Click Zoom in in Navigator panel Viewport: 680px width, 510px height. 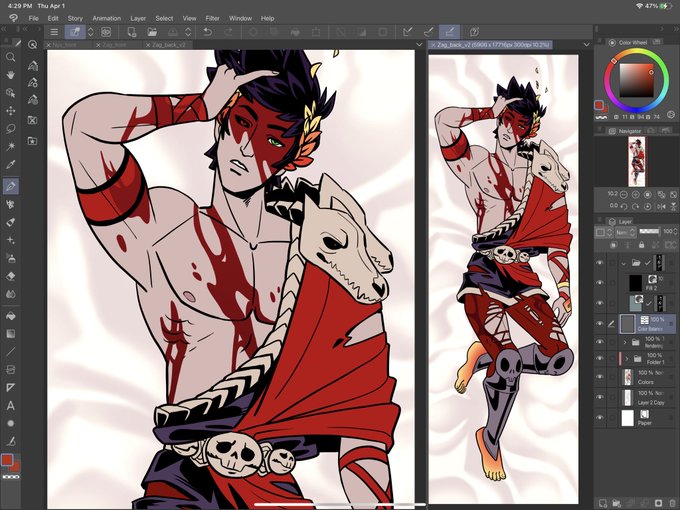(636, 195)
